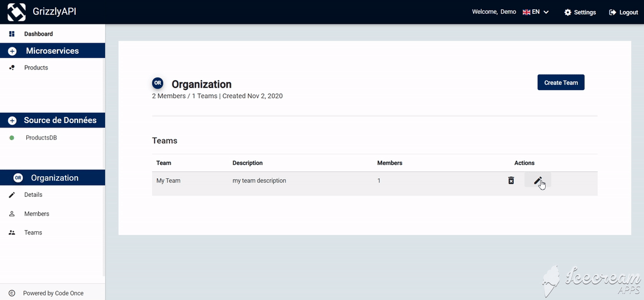The image size is (644, 300).
Task: Open the EN language dropdown chevron
Action: coord(546,12)
